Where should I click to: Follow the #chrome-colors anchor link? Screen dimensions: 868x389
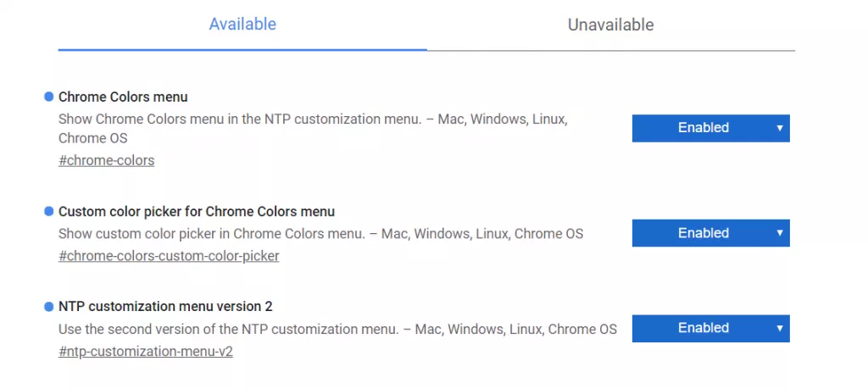(x=106, y=159)
